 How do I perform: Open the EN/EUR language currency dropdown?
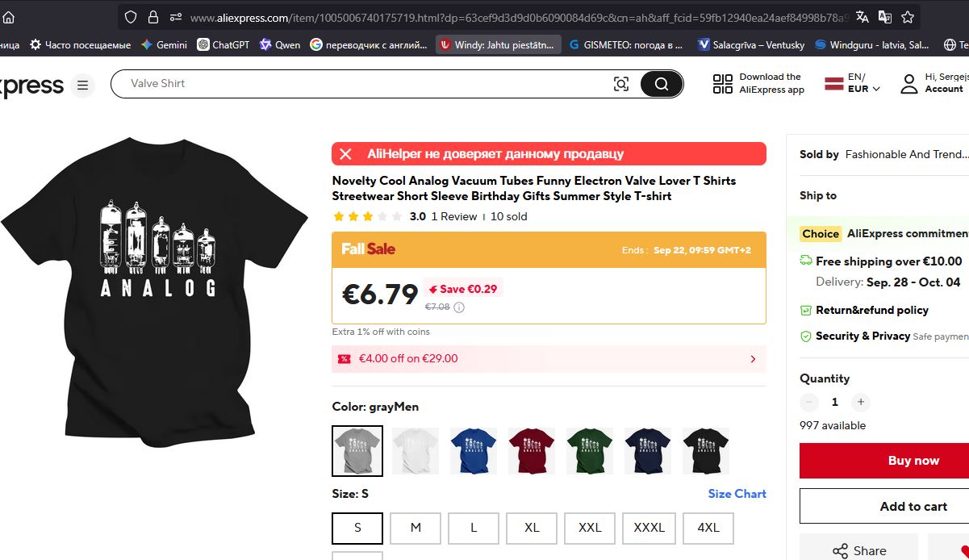[854, 83]
